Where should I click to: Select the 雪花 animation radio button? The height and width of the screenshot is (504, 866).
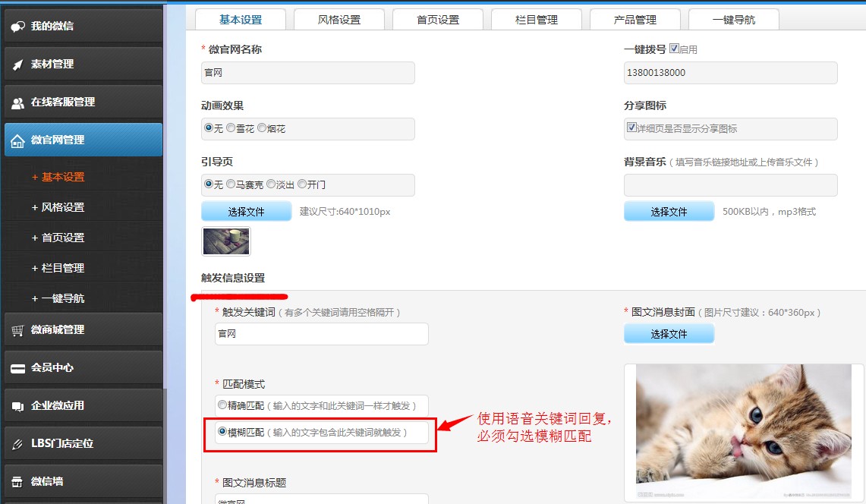[231, 128]
